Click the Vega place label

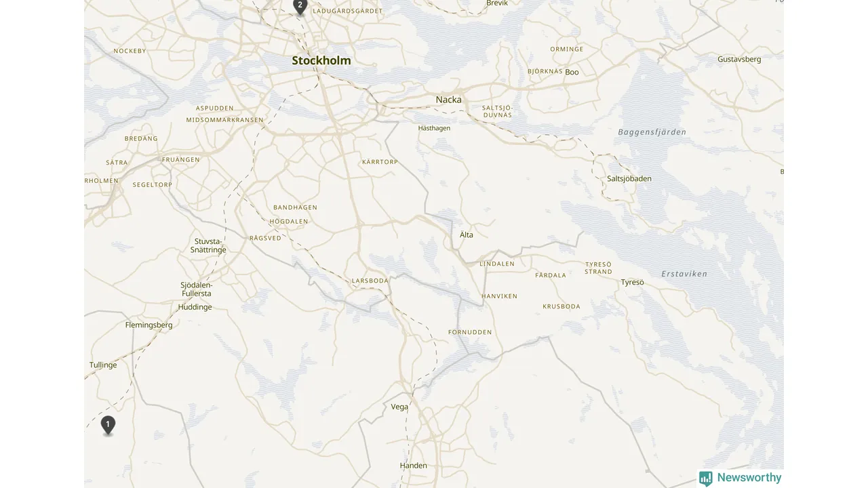click(400, 407)
